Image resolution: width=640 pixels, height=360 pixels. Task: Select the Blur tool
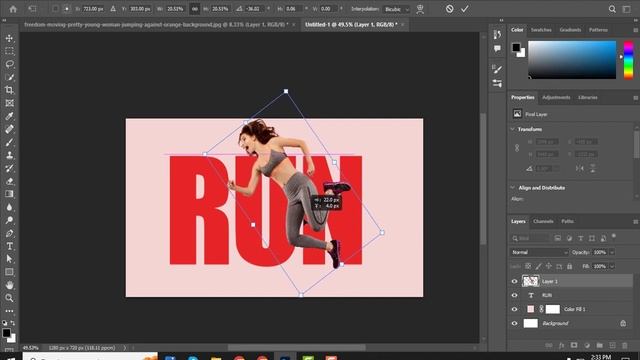tap(9, 207)
